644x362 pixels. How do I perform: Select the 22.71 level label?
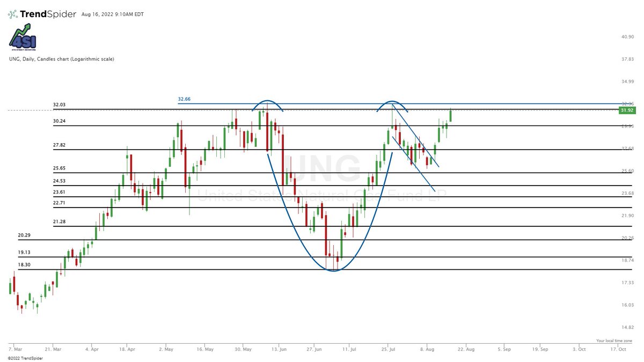pyautogui.click(x=59, y=203)
